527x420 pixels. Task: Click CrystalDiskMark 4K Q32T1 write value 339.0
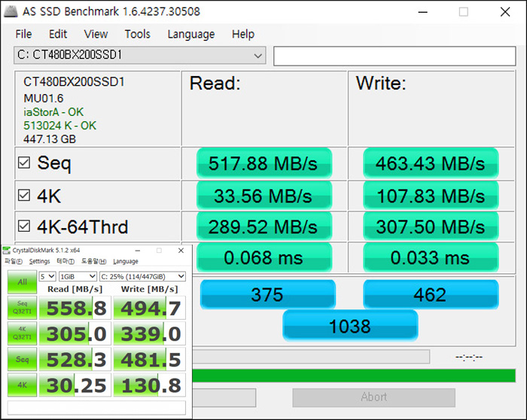point(150,333)
